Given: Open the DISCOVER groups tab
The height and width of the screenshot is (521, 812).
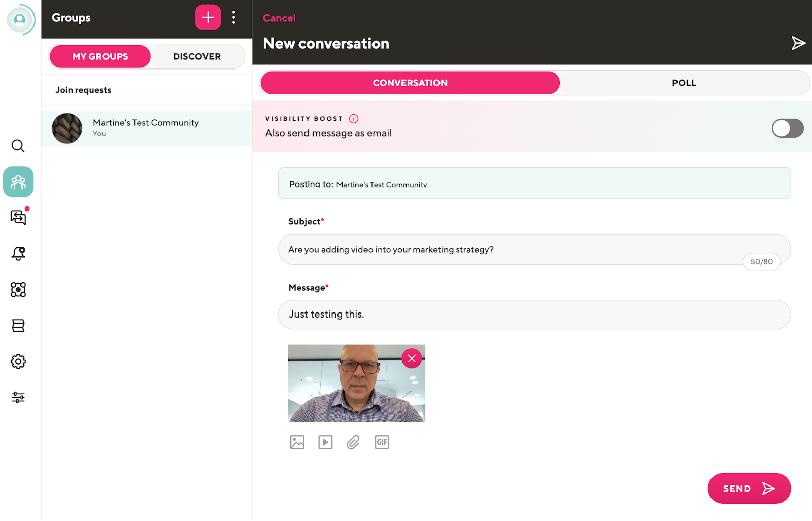Looking at the screenshot, I should pos(197,56).
